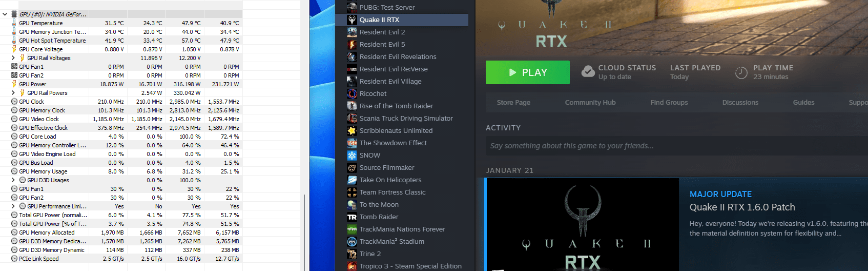
Task: Click the PUBG: Test Server game icon
Action: 352,7
